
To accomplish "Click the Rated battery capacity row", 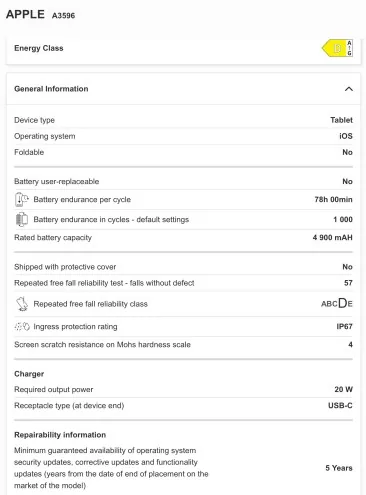I will tap(183, 237).
